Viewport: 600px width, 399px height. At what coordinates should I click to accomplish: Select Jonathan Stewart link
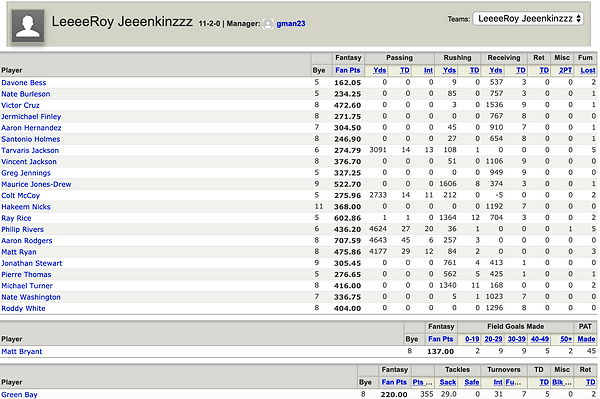(x=31, y=263)
